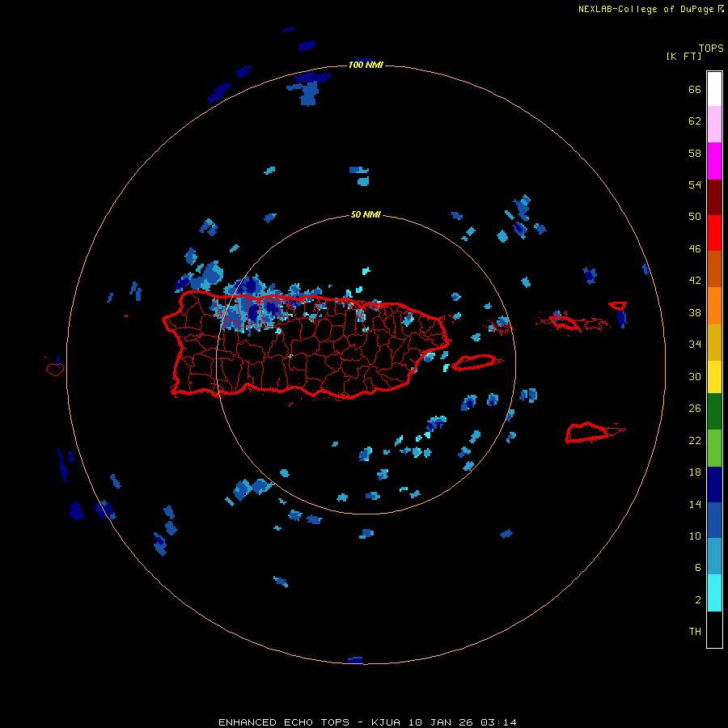Click the "TOPS" legend heading
Image resolution: width=728 pixels, height=728 pixels.
[x=711, y=48]
